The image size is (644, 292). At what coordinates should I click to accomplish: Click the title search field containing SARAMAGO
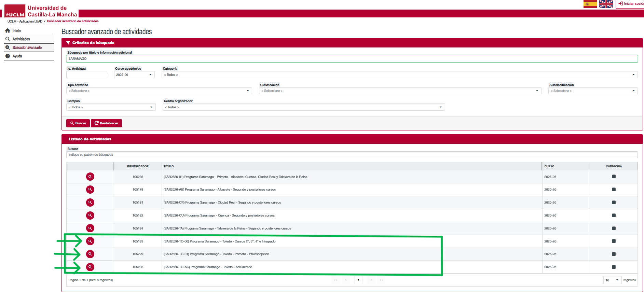click(x=352, y=59)
